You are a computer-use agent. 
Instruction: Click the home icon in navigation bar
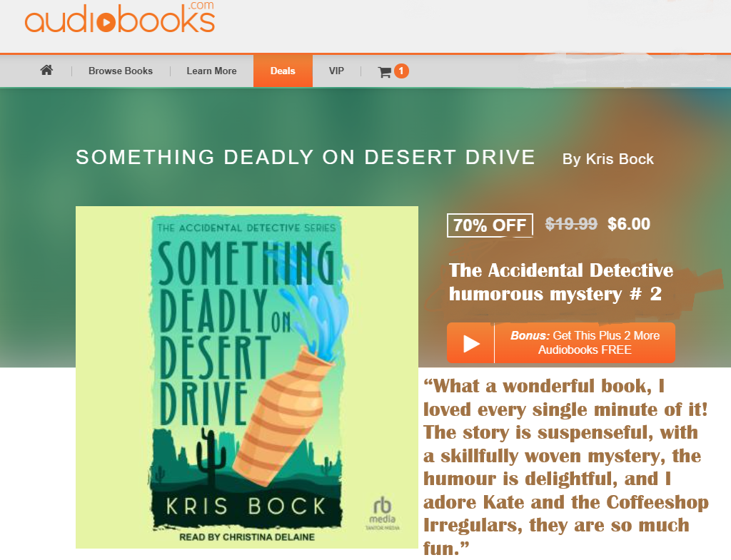[x=46, y=71]
